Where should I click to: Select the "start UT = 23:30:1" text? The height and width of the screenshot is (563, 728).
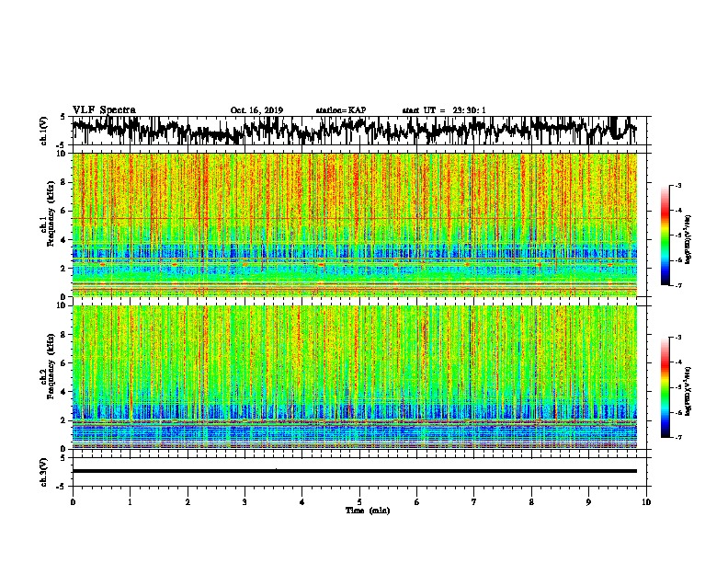(444, 110)
